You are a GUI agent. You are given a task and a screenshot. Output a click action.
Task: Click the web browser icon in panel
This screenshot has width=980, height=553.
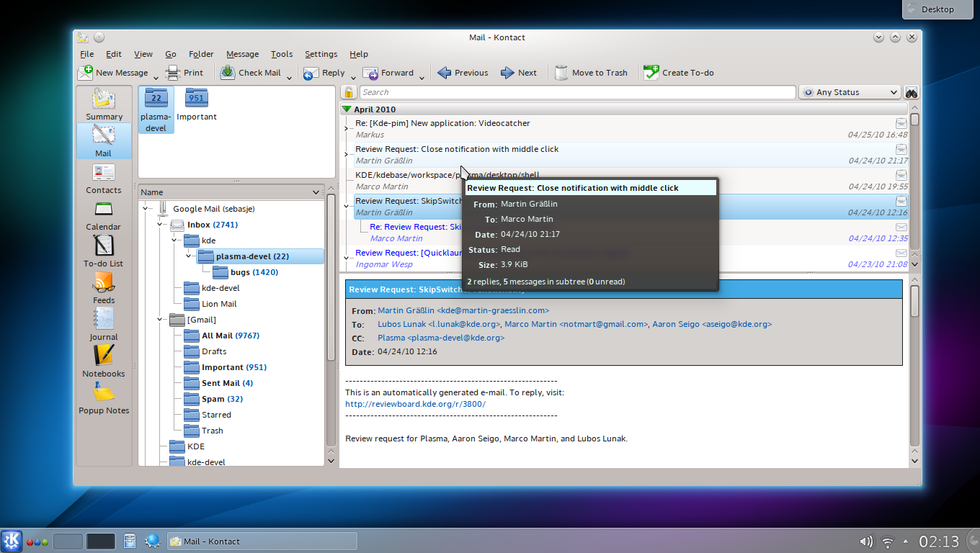[x=152, y=541]
